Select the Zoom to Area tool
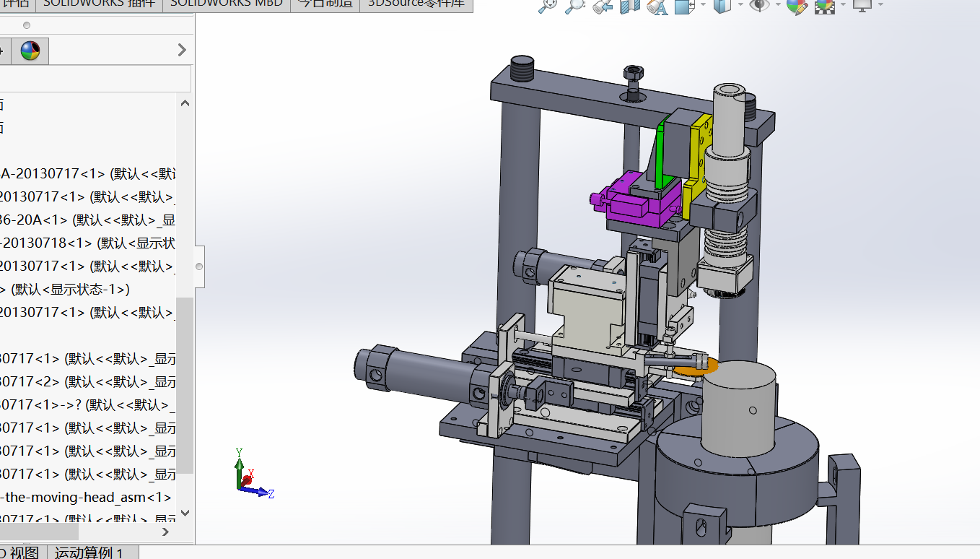Viewport: 980px width, 559px height. pos(574,6)
